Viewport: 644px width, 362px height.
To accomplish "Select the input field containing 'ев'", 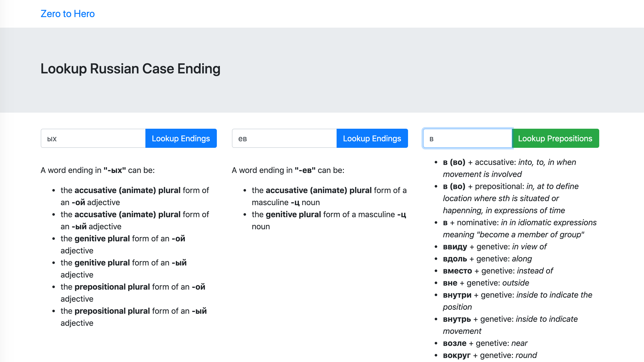I will 284,138.
